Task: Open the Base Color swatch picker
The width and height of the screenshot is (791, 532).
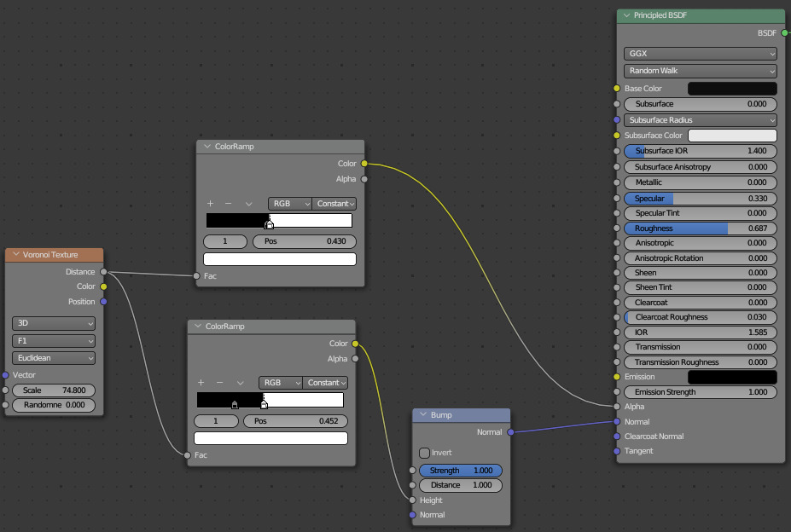Action: coord(732,89)
